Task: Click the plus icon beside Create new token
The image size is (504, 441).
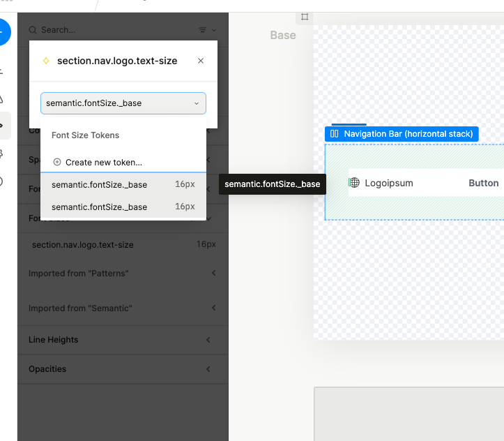Action: click(x=57, y=162)
